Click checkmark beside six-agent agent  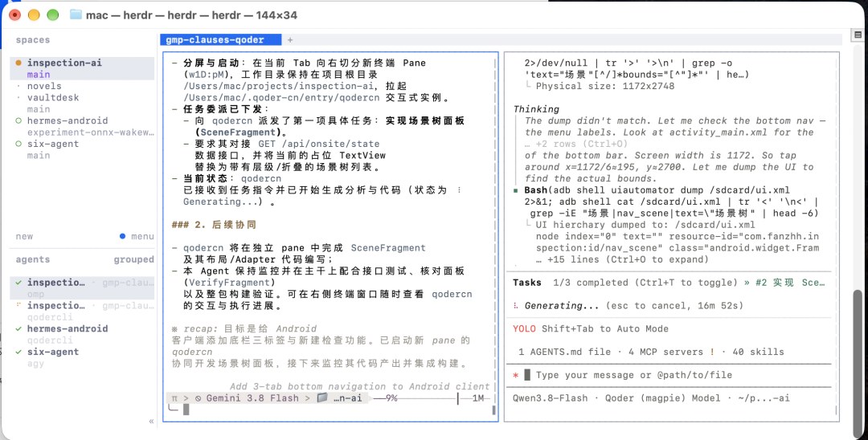pos(18,352)
